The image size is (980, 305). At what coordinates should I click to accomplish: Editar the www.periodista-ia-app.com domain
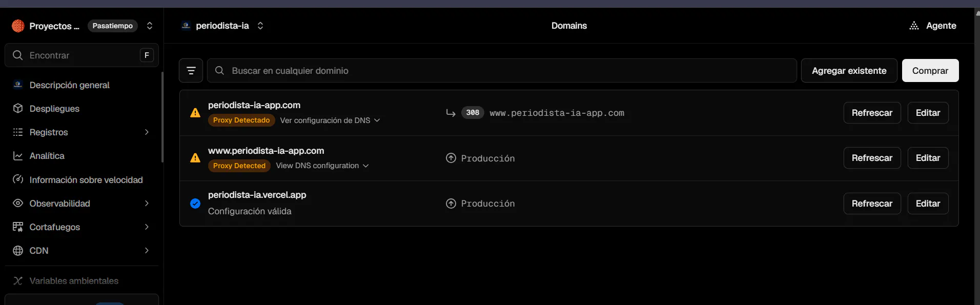(928, 158)
